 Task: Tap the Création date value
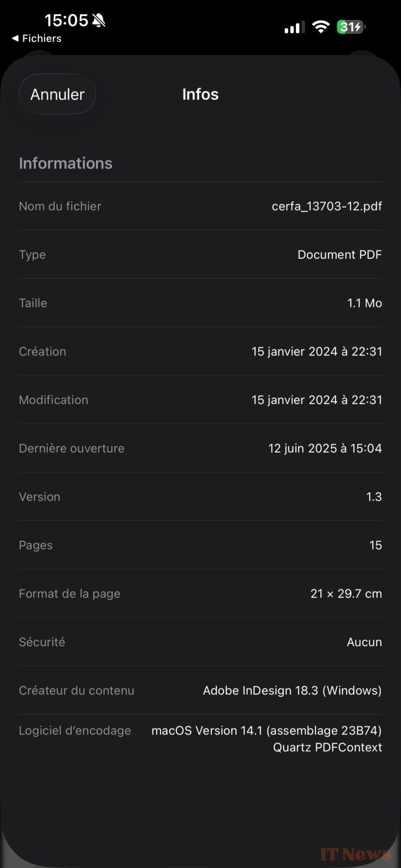[x=316, y=351]
